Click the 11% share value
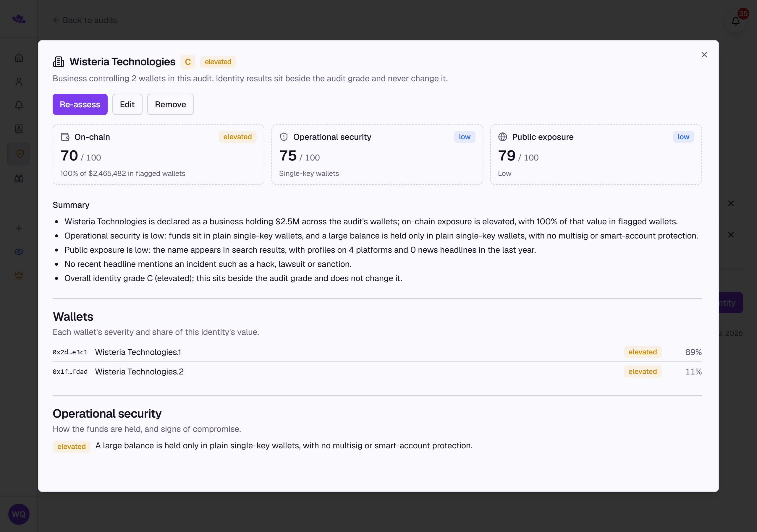 click(693, 372)
